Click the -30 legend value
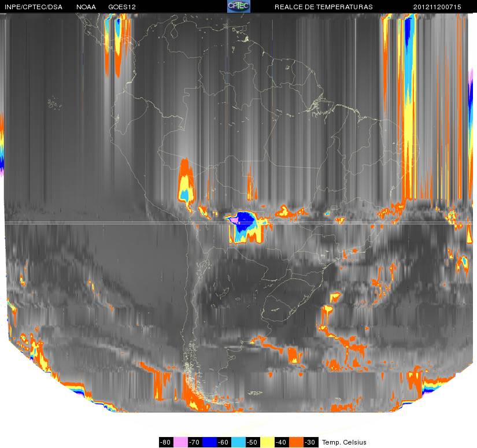 point(311,442)
